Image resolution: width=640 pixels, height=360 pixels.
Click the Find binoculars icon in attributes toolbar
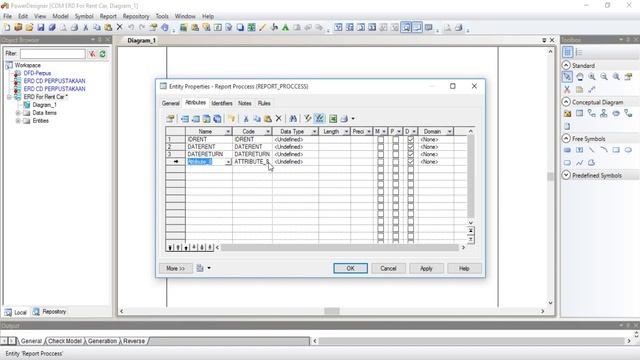point(293,118)
